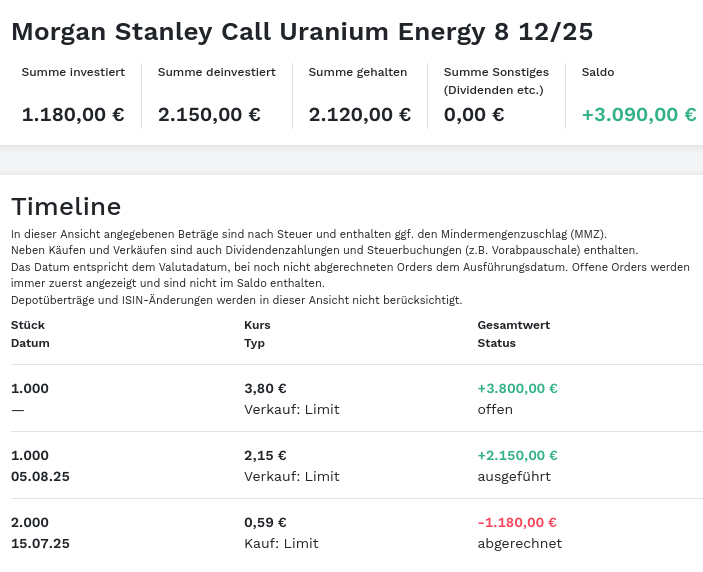Click the "Timeline" section heading

tap(66, 207)
